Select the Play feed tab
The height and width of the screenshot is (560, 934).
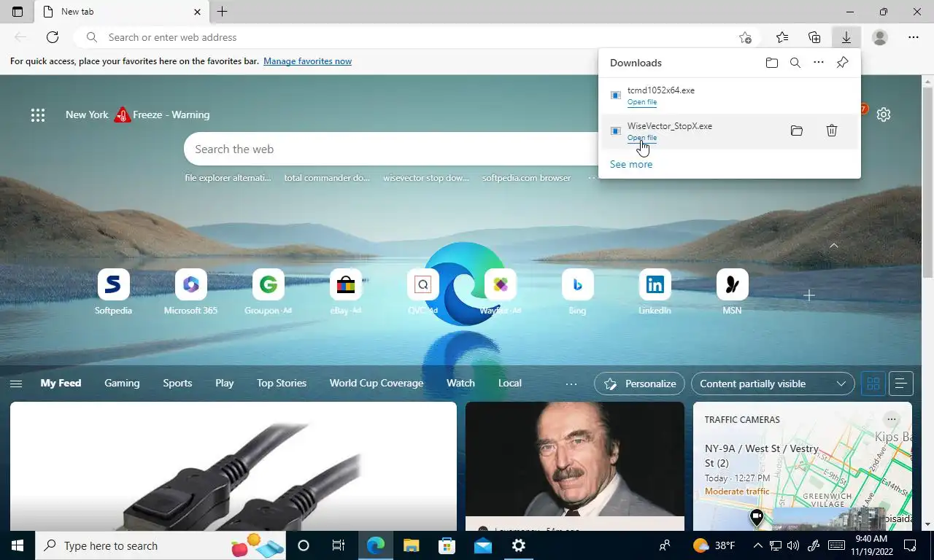click(x=225, y=383)
